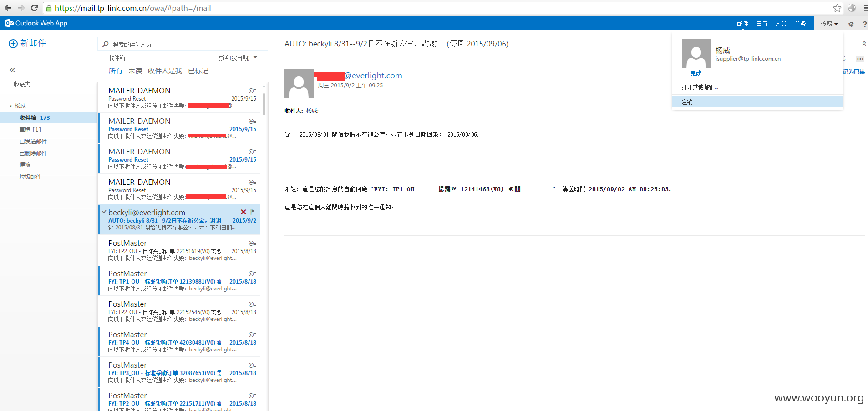The height and width of the screenshot is (411, 868).
Task: Click 更改 under profile photo
Action: pos(696,73)
